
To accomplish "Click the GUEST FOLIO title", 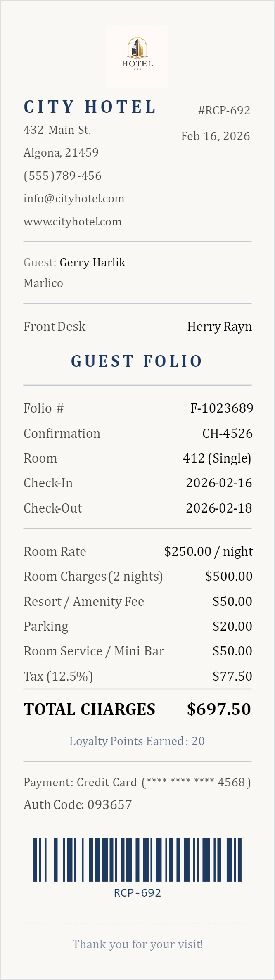I will click(137, 361).
